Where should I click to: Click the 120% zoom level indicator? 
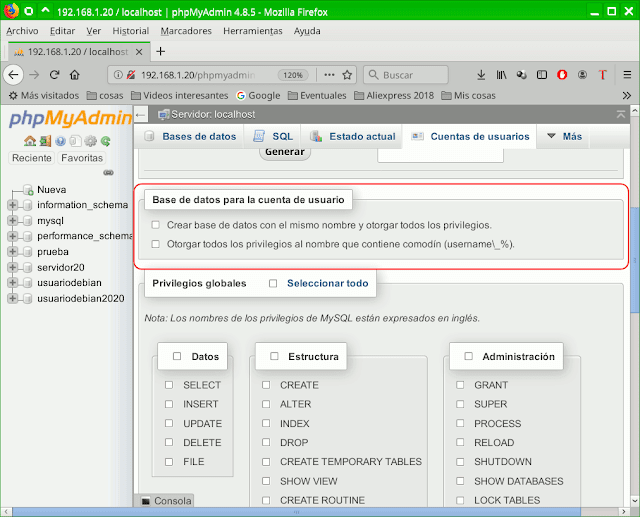tap(293, 75)
